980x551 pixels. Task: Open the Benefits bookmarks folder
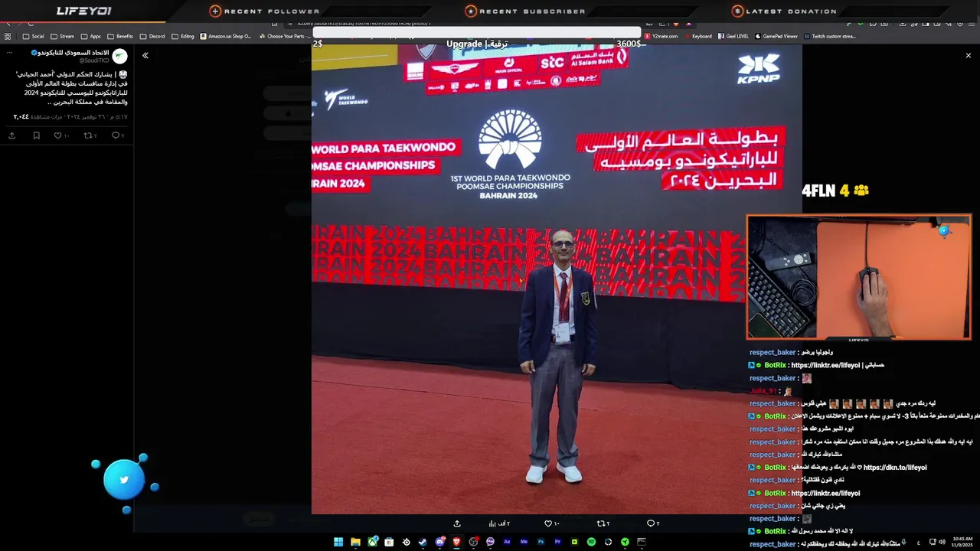[x=119, y=36]
